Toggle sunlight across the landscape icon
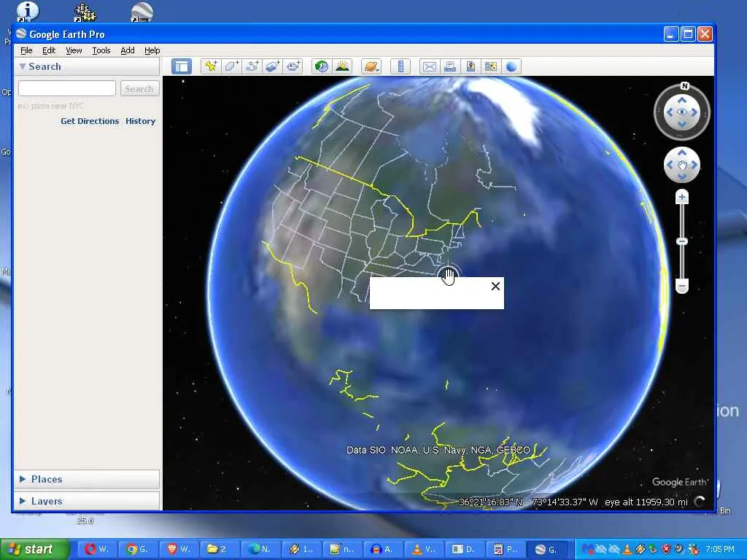Image resolution: width=747 pixels, height=560 pixels. [x=343, y=66]
